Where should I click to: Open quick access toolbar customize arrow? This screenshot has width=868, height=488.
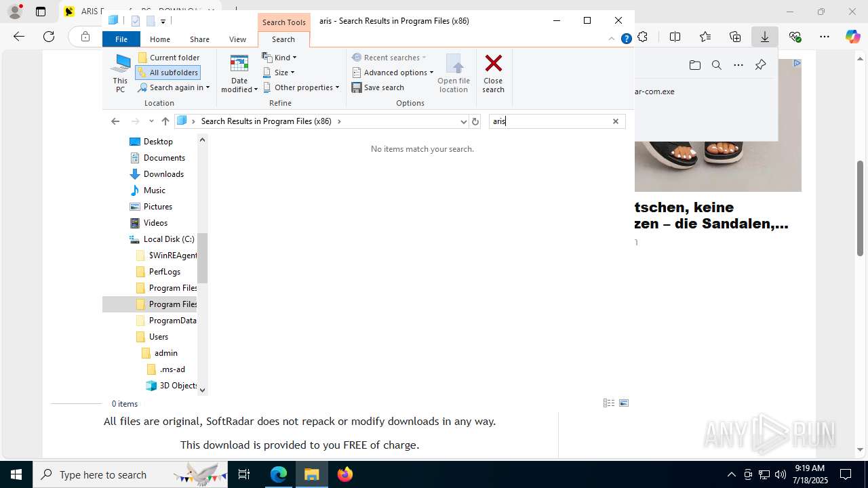(163, 21)
